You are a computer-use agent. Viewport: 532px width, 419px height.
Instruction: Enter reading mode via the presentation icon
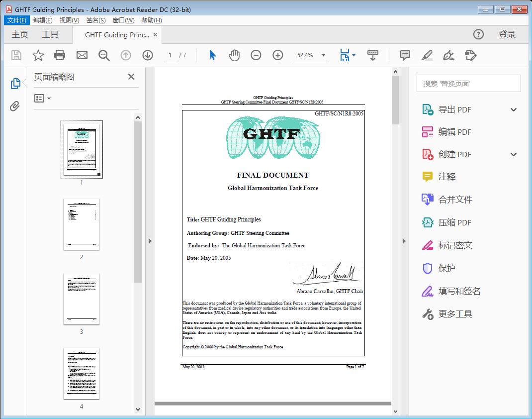[x=373, y=55]
